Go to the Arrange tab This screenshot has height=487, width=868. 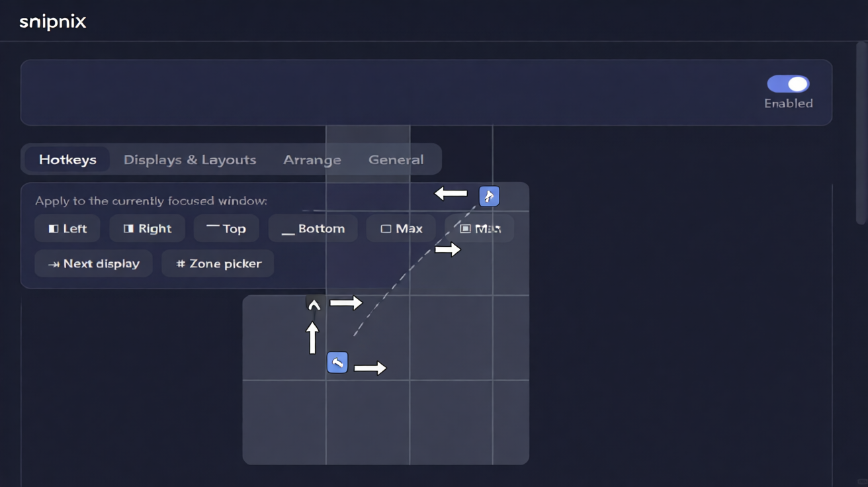point(312,159)
